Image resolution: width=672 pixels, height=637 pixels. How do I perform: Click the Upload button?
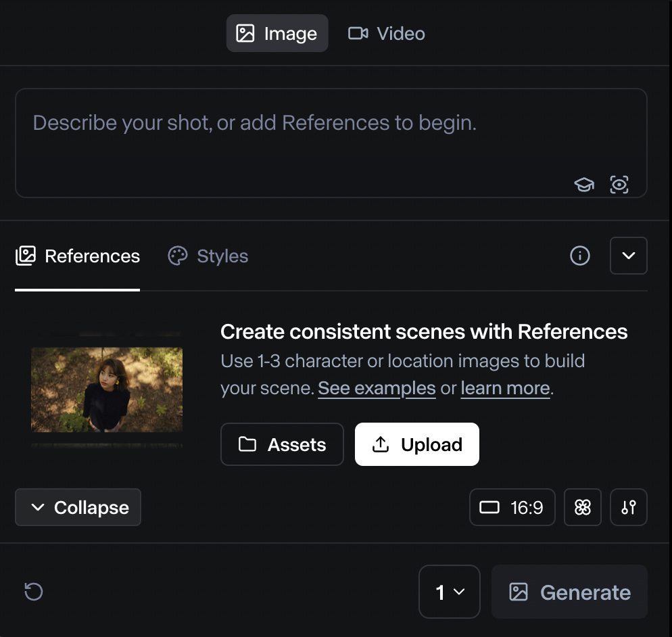pyautogui.click(x=417, y=444)
